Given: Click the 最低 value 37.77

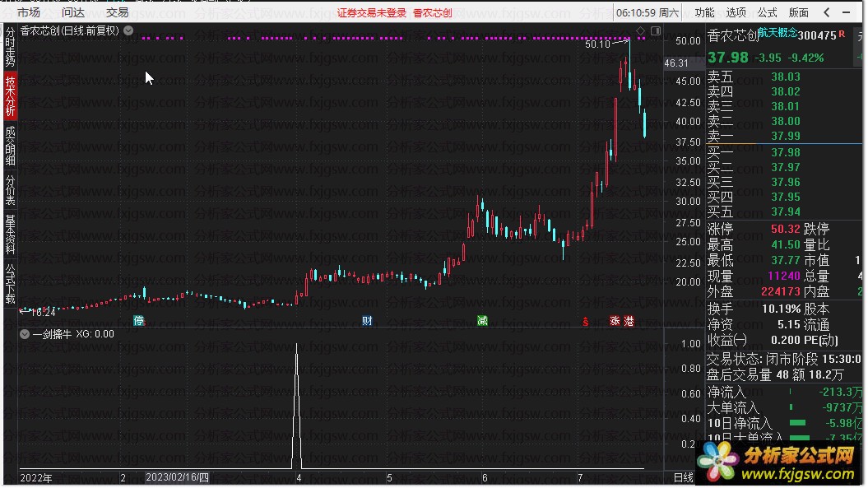Looking at the screenshot, I should pos(786,260).
